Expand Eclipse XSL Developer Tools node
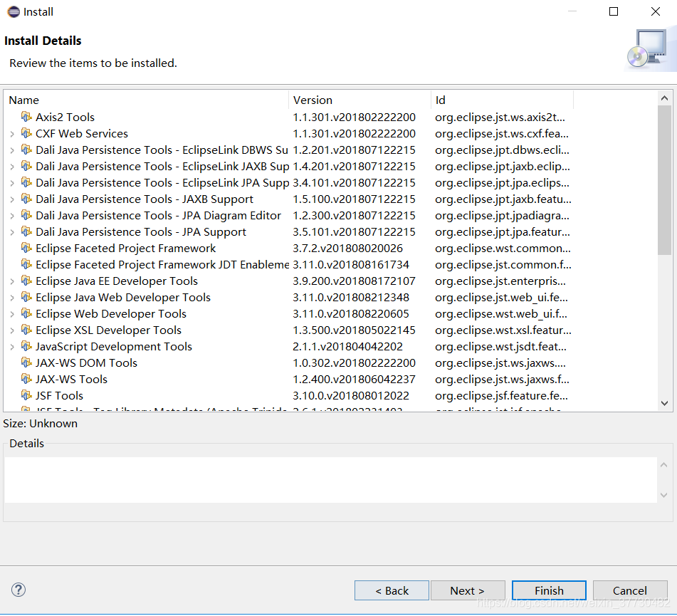Screen dimensions: 677x616 tap(12, 331)
